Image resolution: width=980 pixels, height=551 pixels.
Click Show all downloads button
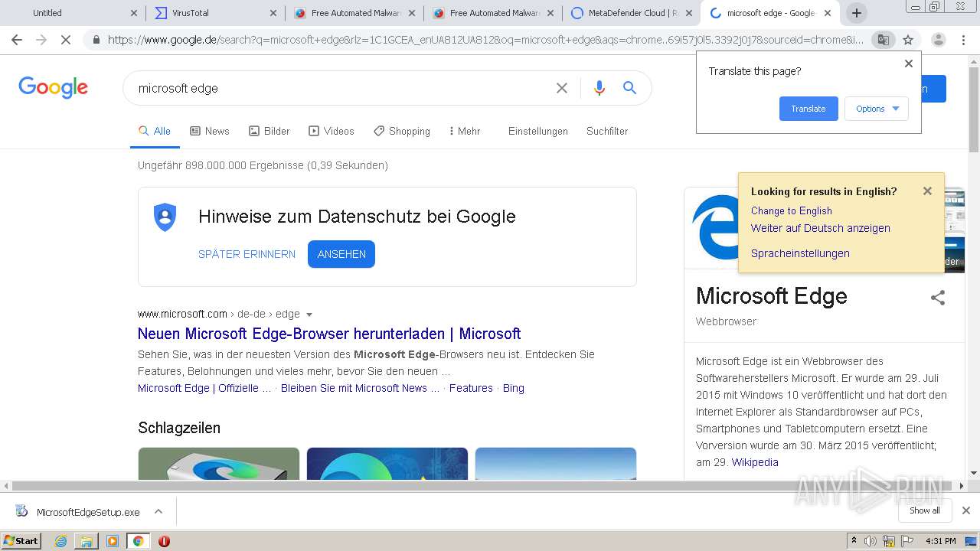pos(925,510)
